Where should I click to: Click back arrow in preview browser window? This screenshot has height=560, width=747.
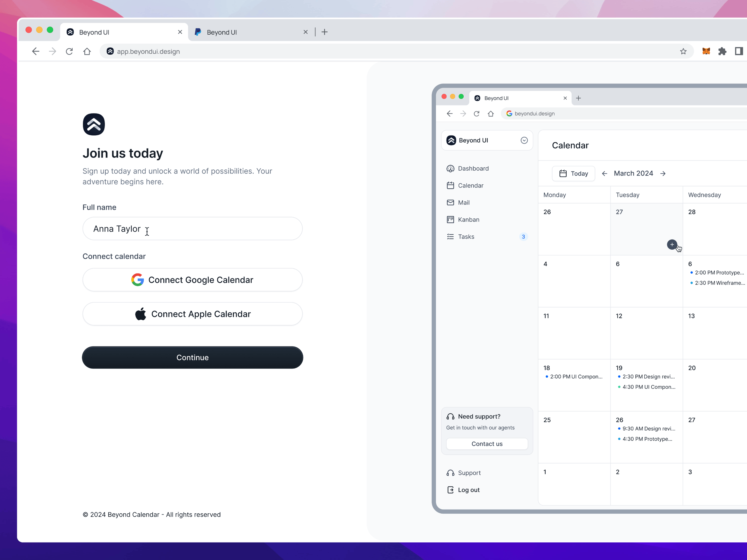[x=449, y=114]
